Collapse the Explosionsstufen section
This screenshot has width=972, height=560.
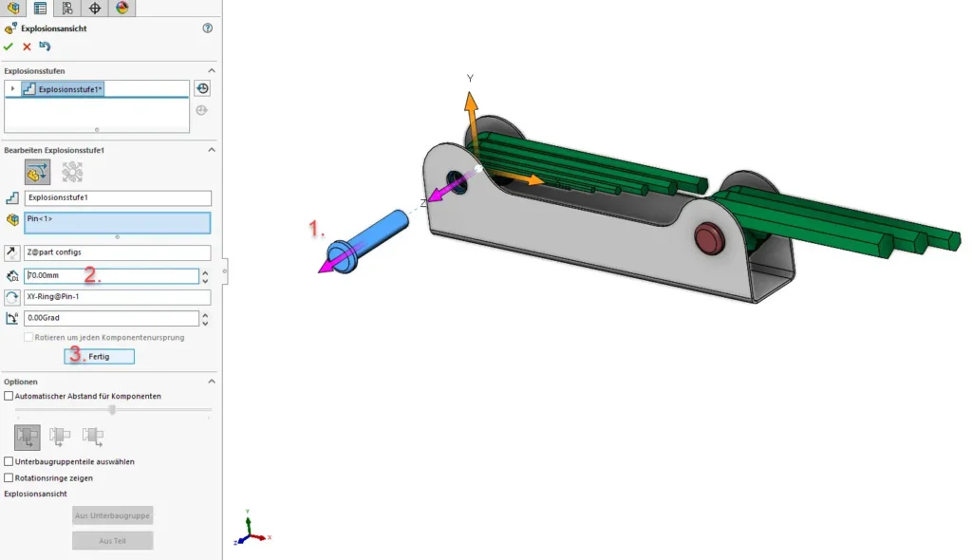(211, 69)
